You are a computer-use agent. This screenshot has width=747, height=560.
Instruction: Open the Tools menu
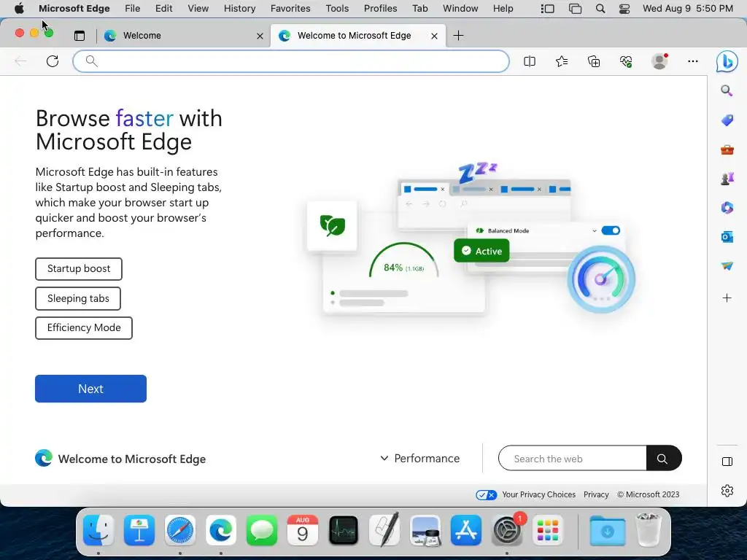click(337, 9)
